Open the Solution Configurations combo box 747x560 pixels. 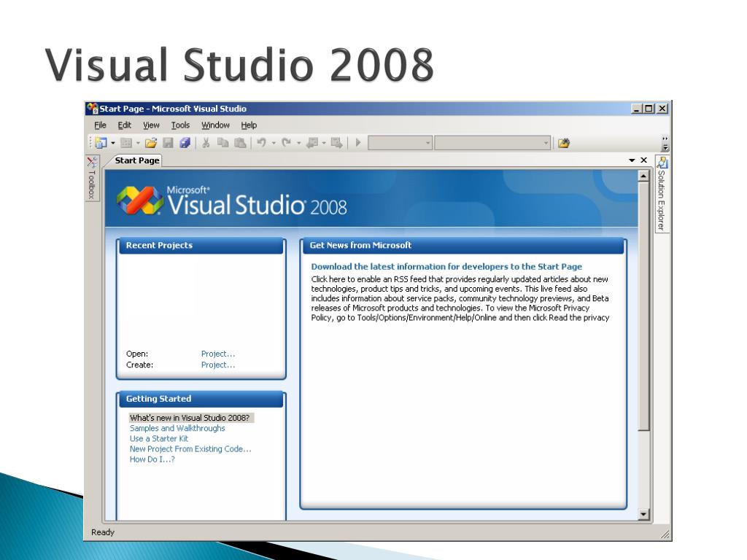point(400,143)
